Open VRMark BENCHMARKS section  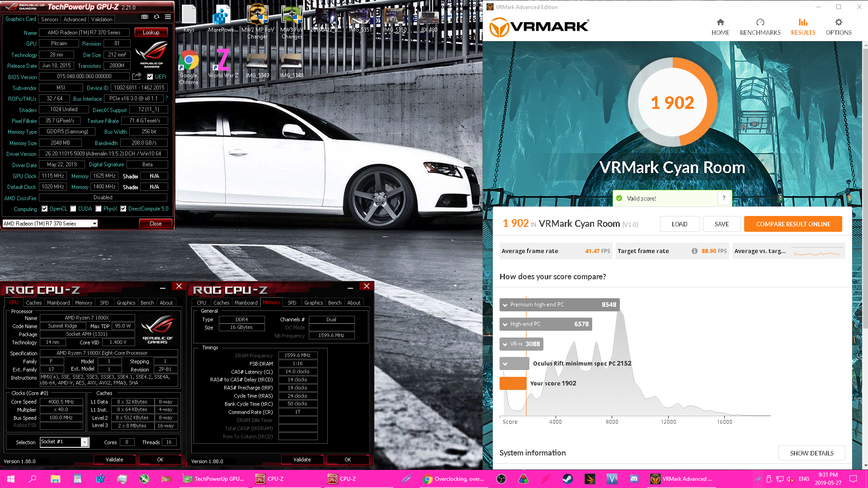[x=760, y=27]
